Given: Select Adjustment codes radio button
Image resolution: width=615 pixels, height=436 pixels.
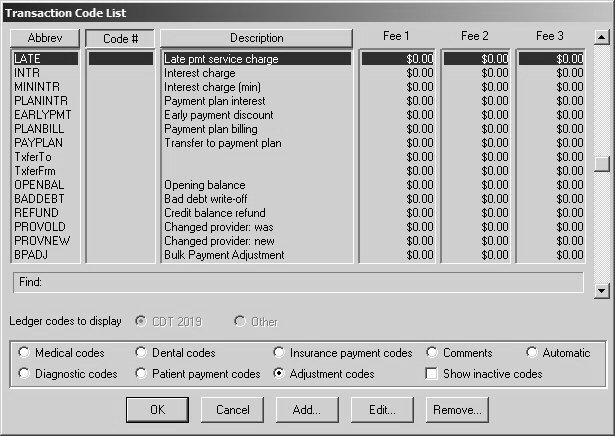Looking at the screenshot, I should 280,374.
